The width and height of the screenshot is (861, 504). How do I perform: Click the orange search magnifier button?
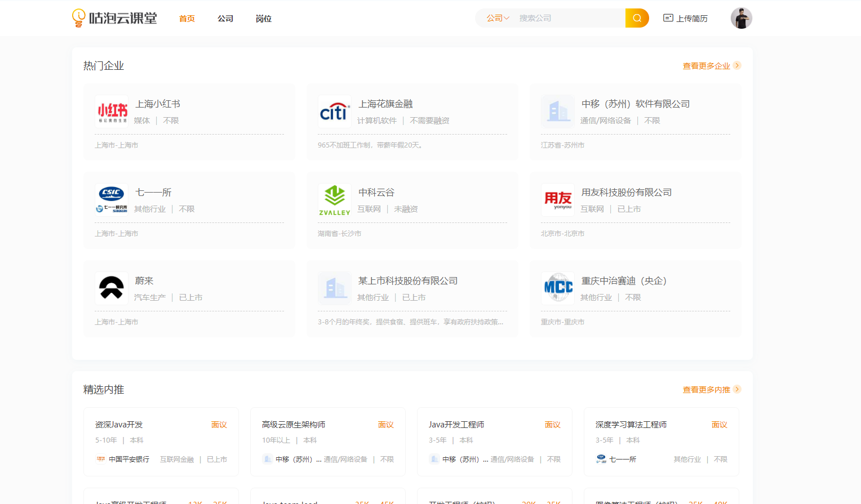tap(637, 18)
